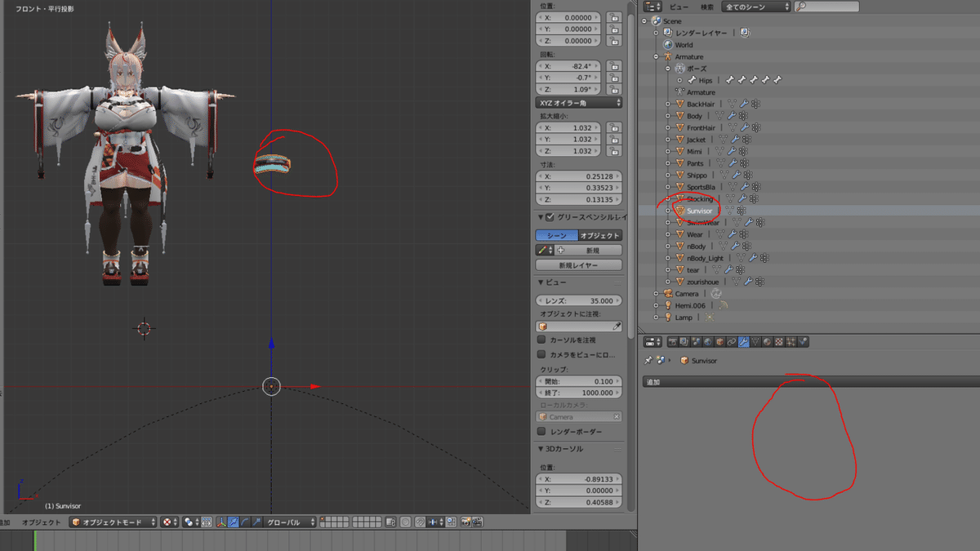The height and width of the screenshot is (551, 980).
Task: Open the Particles properties tab
Action: point(791,341)
